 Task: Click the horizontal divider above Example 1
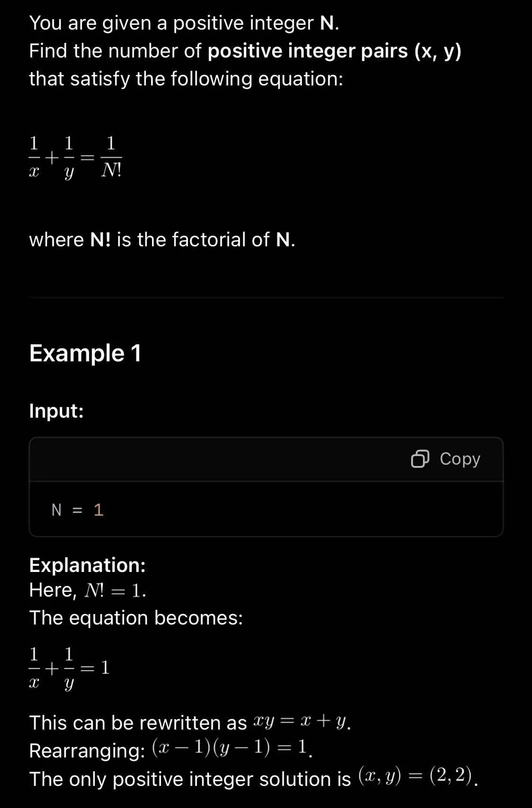click(266, 297)
